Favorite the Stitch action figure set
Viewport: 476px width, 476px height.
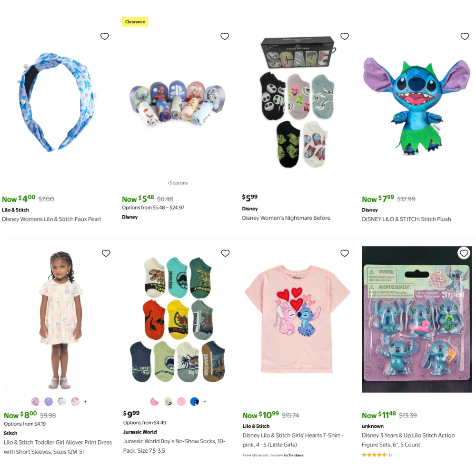(x=464, y=253)
